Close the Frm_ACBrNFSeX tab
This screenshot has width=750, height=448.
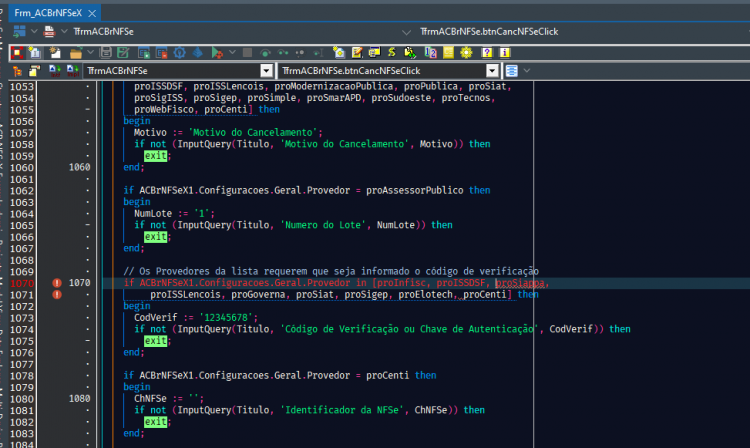coord(92,13)
